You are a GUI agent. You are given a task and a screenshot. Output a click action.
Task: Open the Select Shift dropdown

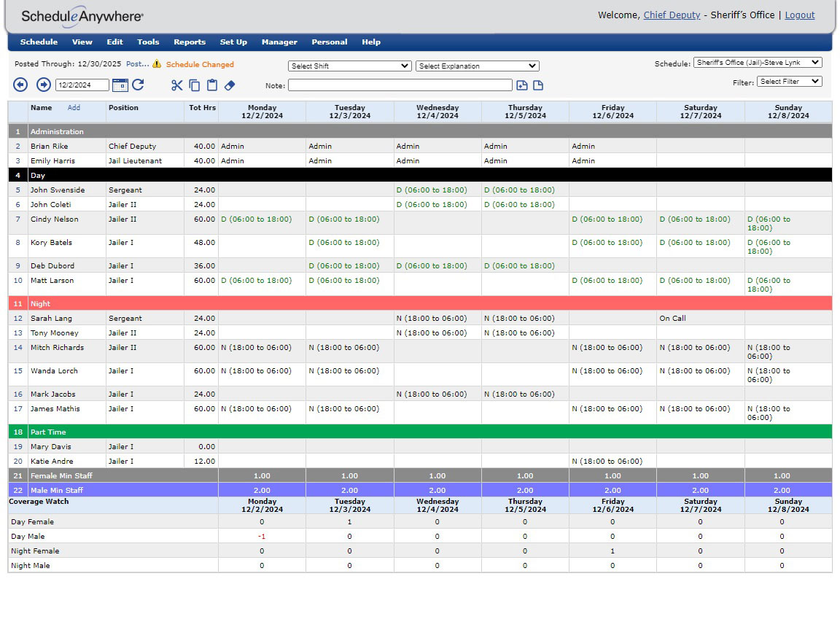[350, 66]
